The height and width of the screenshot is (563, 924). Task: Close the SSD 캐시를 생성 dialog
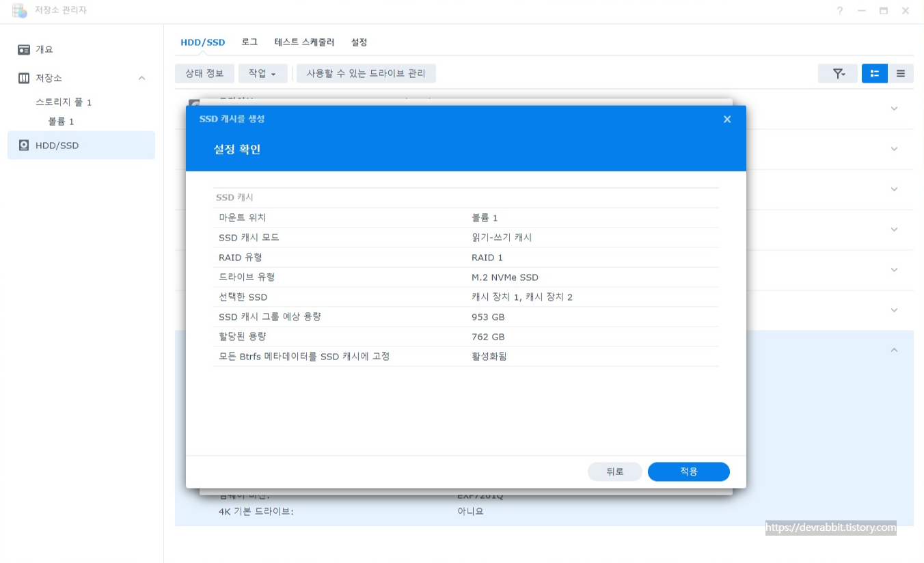[x=727, y=119]
